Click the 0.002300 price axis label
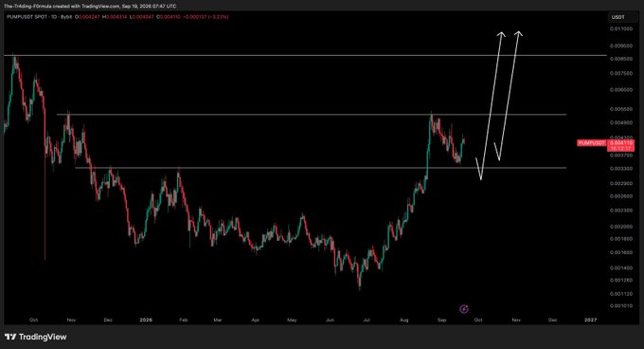The width and height of the screenshot is (644, 349). [x=621, y=211]
